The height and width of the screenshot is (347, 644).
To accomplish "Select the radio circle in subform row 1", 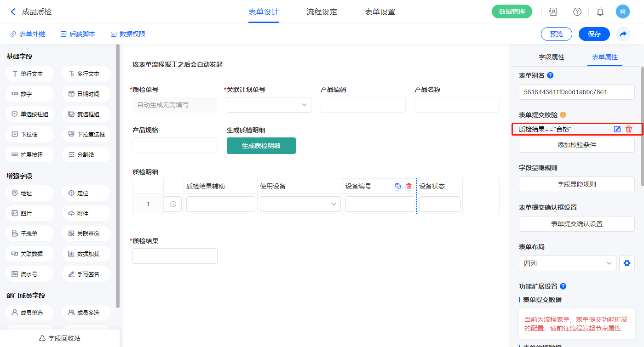I will (x=173, y=205).
